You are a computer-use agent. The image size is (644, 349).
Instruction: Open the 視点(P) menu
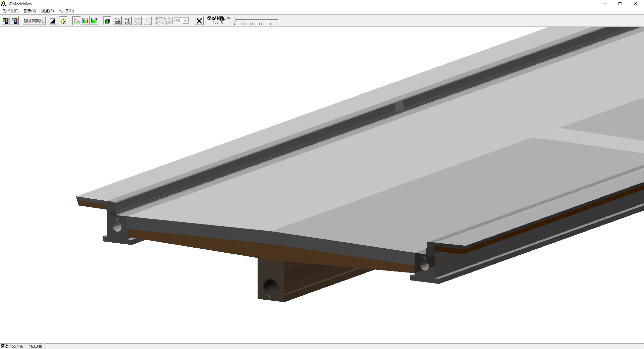47,11
